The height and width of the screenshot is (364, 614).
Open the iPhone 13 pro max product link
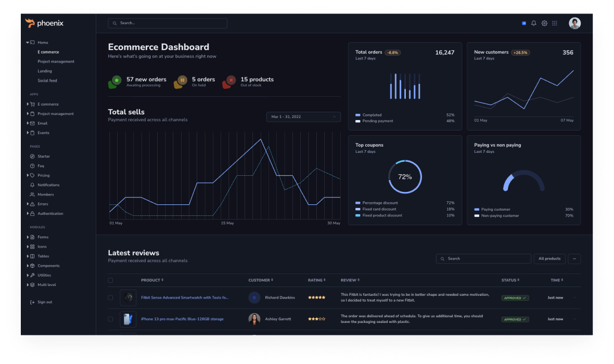coord(182,319)
